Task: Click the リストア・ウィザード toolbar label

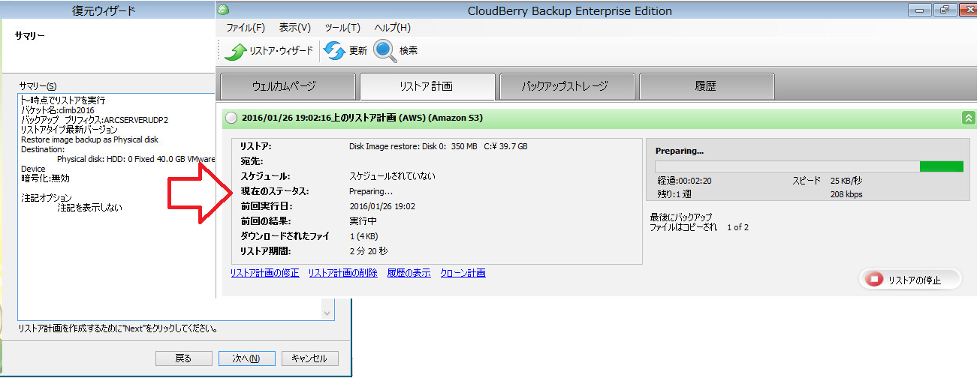Action: (281, 51)
